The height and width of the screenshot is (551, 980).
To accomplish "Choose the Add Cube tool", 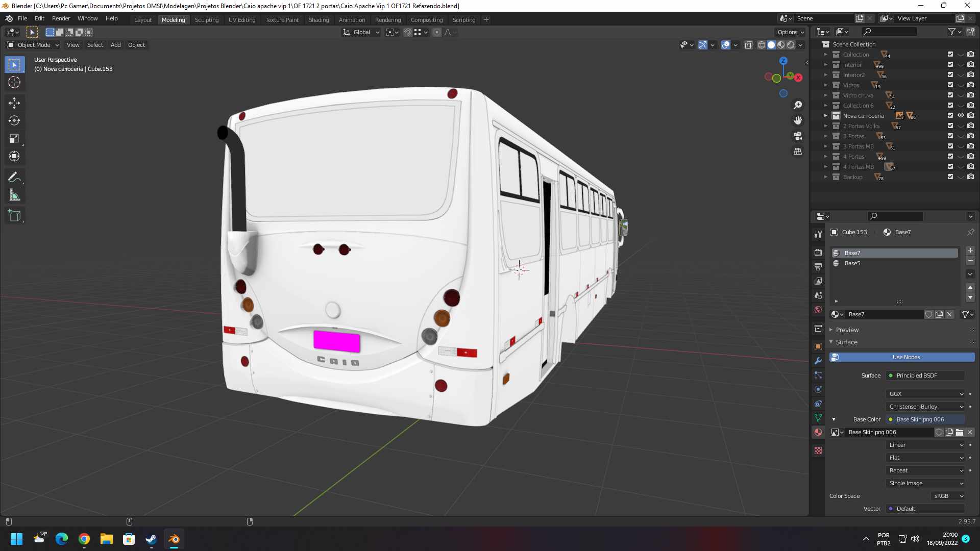I will (x=14, y=216).
